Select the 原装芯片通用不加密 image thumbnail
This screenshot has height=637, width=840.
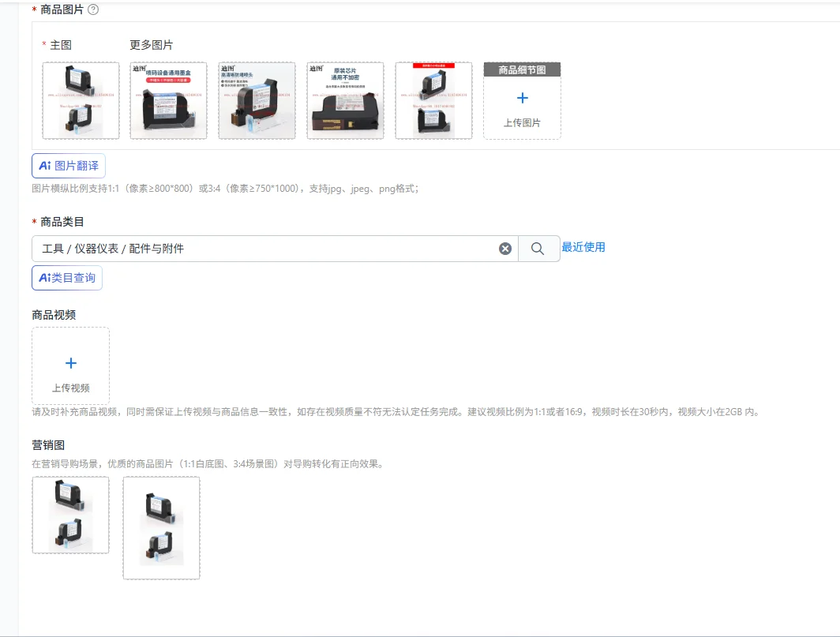pos(345,100)
